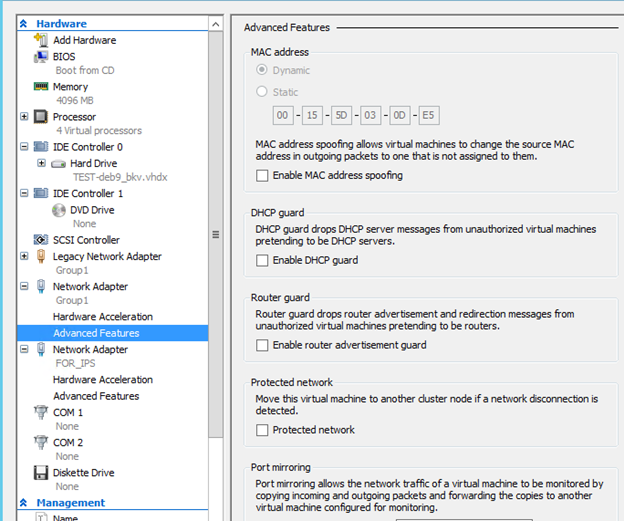
Task: Expand the Legacy Network Adapter node
Action: click(24, 256)
